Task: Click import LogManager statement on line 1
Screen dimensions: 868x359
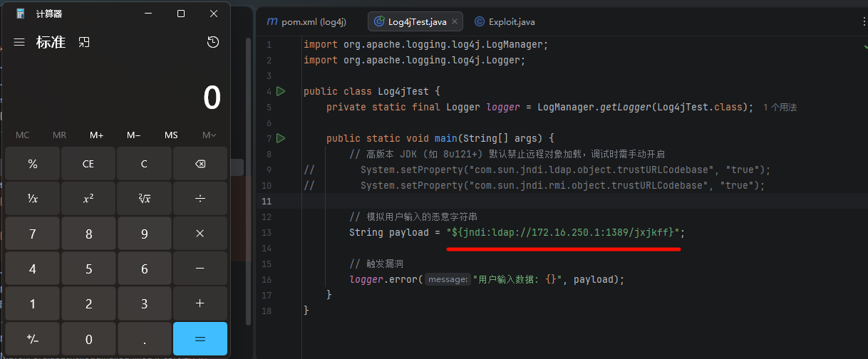Action: tap(426, 45)
